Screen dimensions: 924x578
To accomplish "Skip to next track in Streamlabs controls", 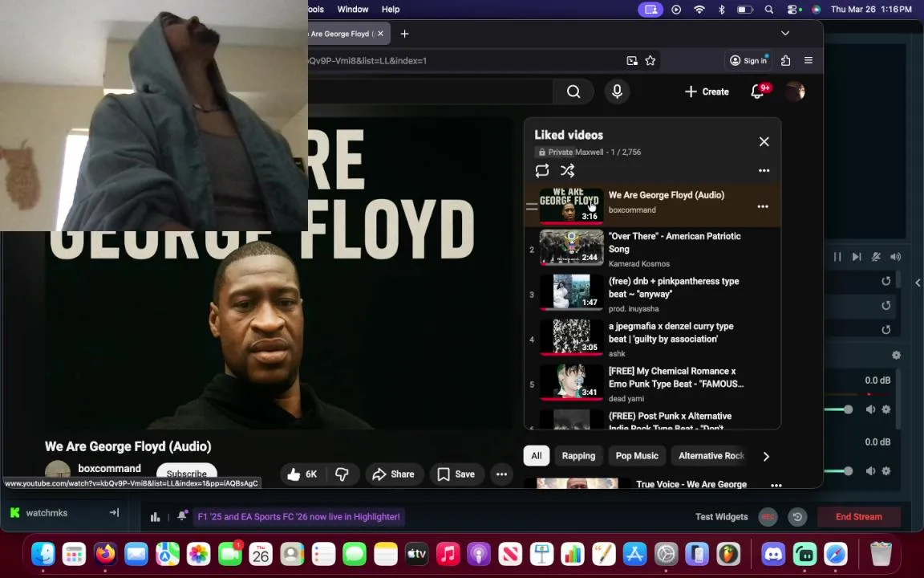I will 857,257.
